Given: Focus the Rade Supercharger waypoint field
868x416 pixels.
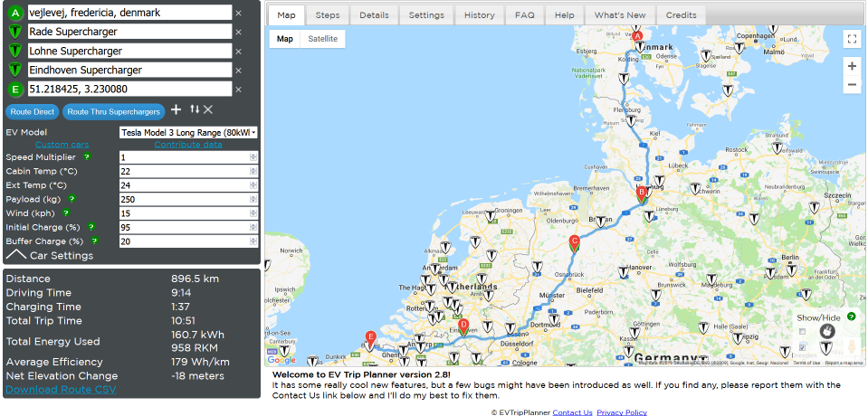Looking at the screenshot, I should click(129, 32).
